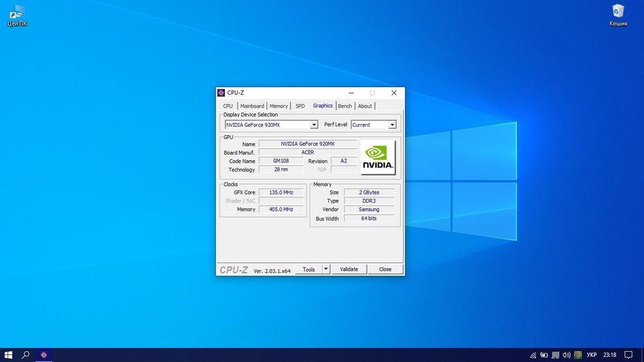Screen dimensions: 644x362
Task: Open the volume speaker tray icon
Action: 566,355
